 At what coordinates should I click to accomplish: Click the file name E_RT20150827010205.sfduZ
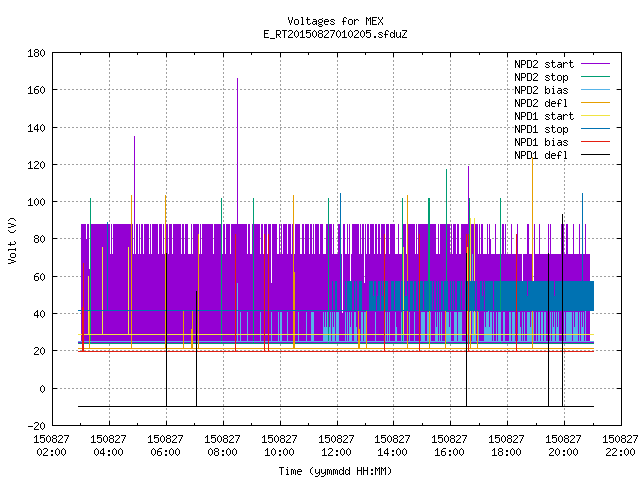pyautogui.click(x=336, y=34)
